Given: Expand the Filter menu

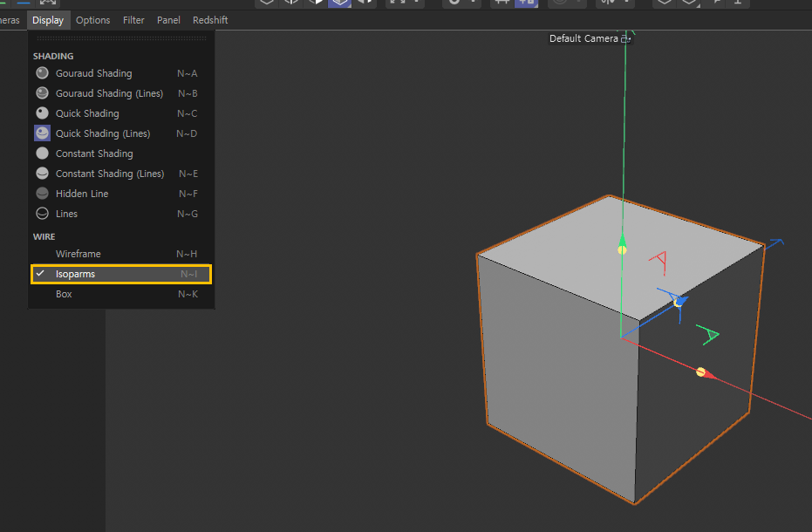Looking at the screenshot, I should pyautogui.click(x=133, y=20).
